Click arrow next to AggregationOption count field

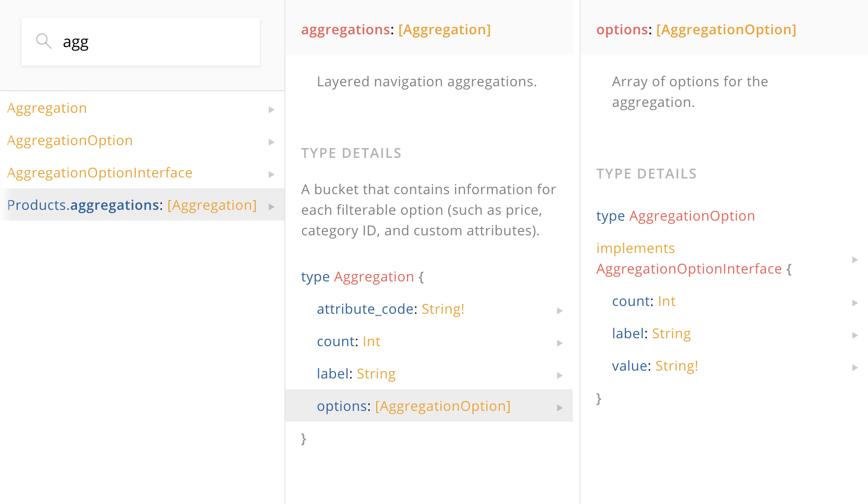(855, 303)
